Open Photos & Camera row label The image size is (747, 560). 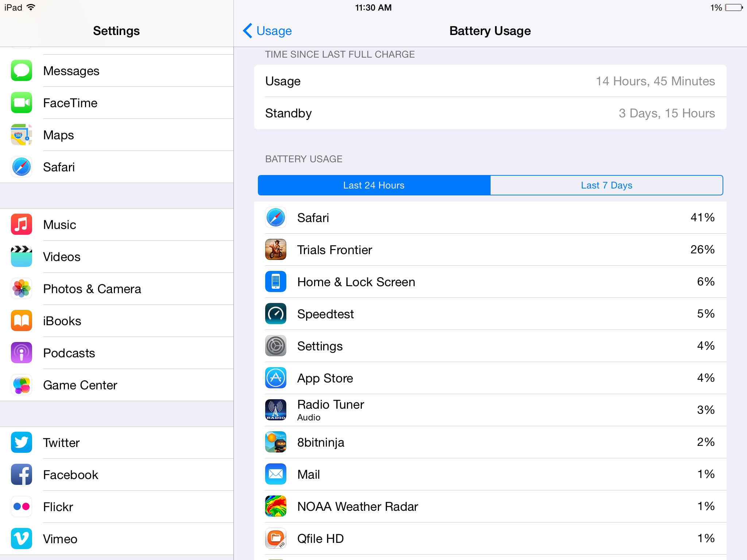[x=92, y=289]
